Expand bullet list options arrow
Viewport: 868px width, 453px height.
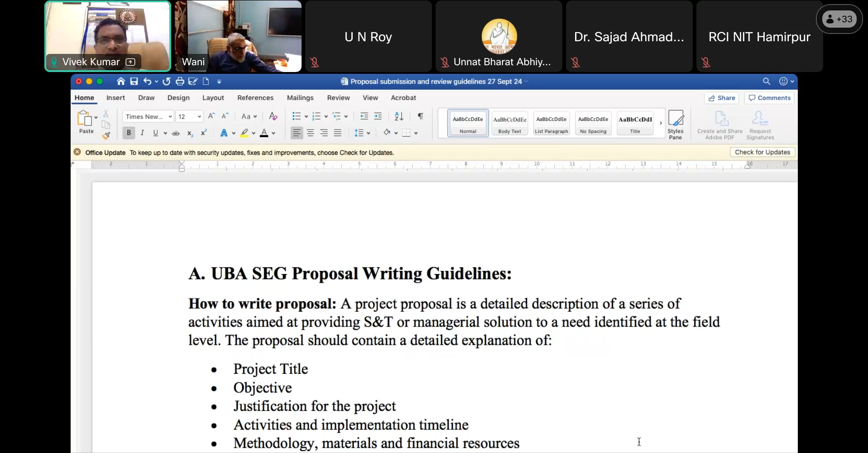coord(307,116)
